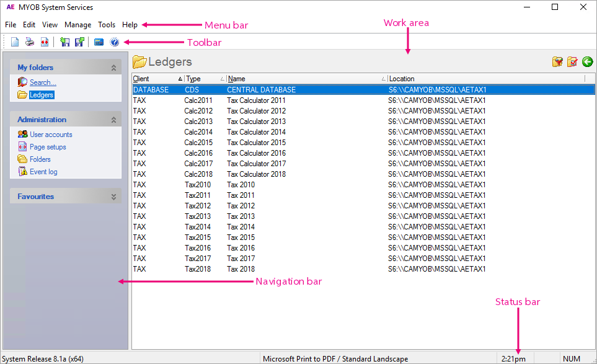Select the Tax Calculator 2015 row
The width and height of the screenshot is (597, 364).
364,143
